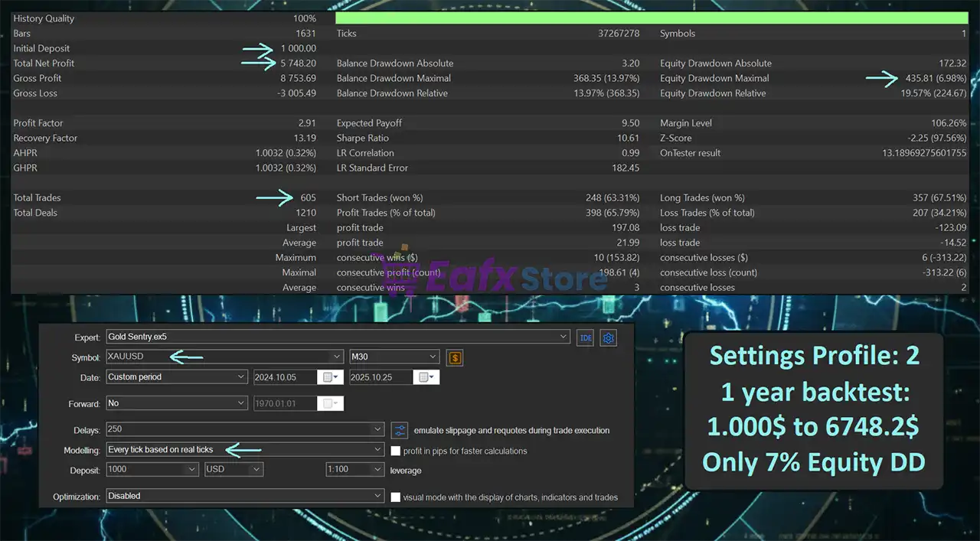The image size is (980, 541).
Task: Click the disabled Forward date calendar icon
Action: [x=332, y=403]
